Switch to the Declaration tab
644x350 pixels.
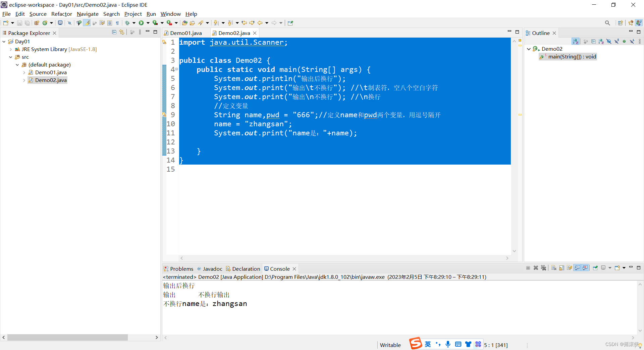click(243, 269)
